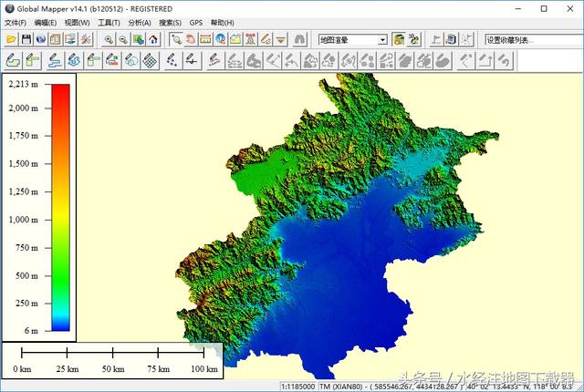Open a data file with the folder icon
Screen dimensions: 584x392
[11, 39]
